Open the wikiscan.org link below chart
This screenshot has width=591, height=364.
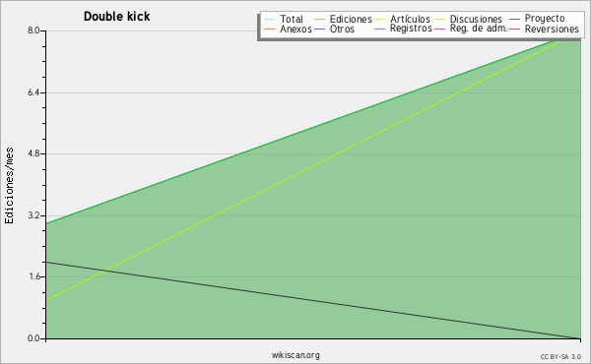pos(295,355)
